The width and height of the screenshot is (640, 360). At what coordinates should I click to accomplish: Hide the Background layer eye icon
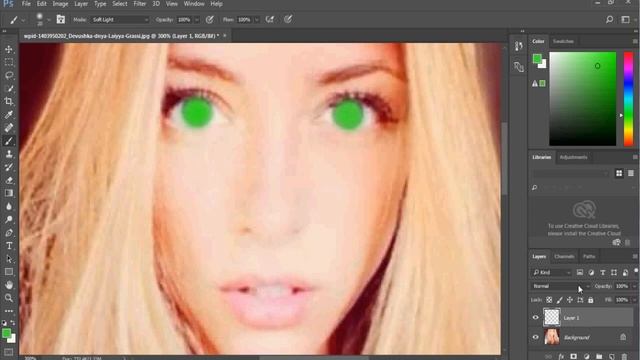tap(536, 337)
